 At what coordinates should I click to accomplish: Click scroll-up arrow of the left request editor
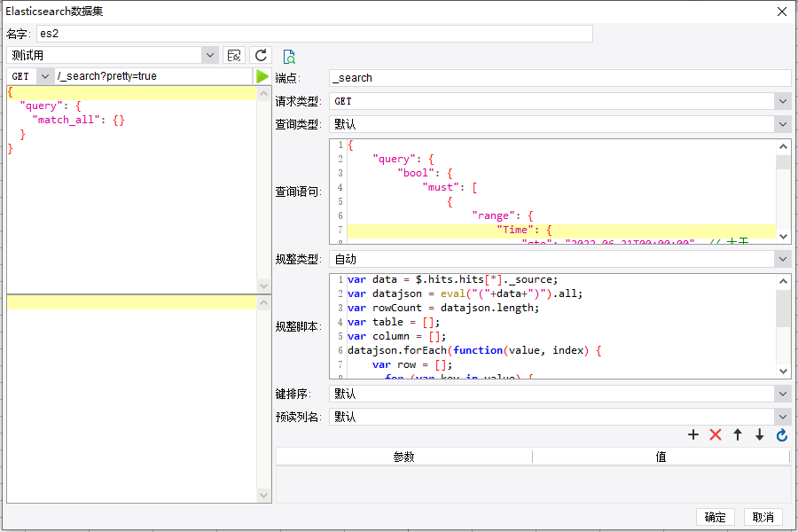(x=263, y=94)
